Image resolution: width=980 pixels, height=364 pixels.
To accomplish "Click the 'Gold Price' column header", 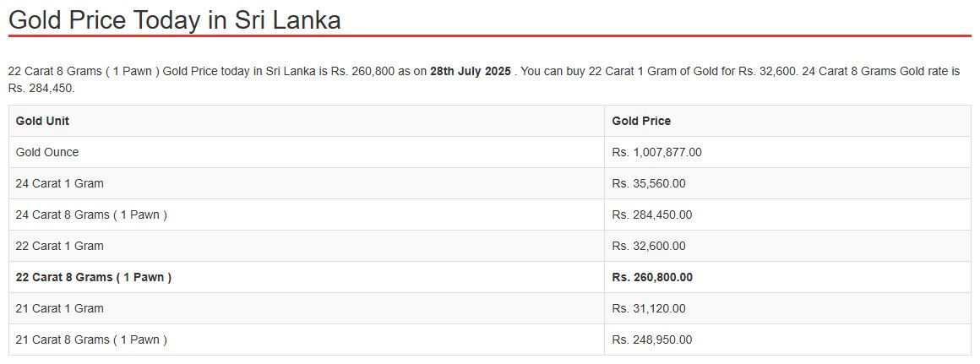I will click(x=641, y=121).
